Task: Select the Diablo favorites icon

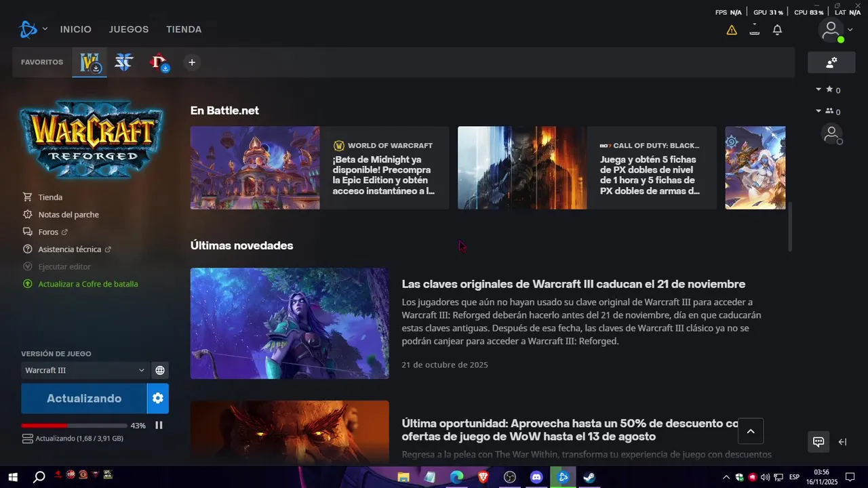Action: (159, 62)
